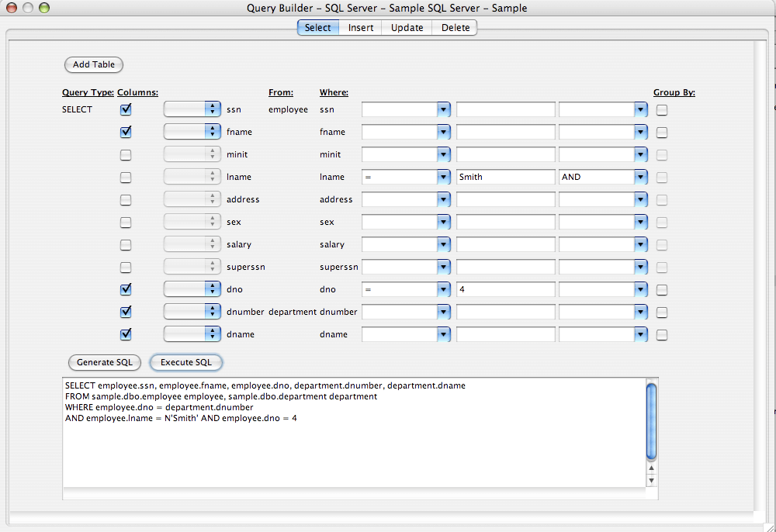Click the SQL area scroll up arrow
This screenshot has height=532, width=776.
[651, 468]
